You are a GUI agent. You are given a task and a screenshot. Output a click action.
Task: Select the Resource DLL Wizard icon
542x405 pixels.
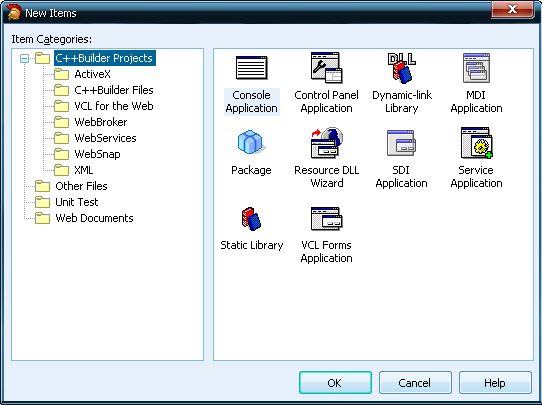click(327, 143)
